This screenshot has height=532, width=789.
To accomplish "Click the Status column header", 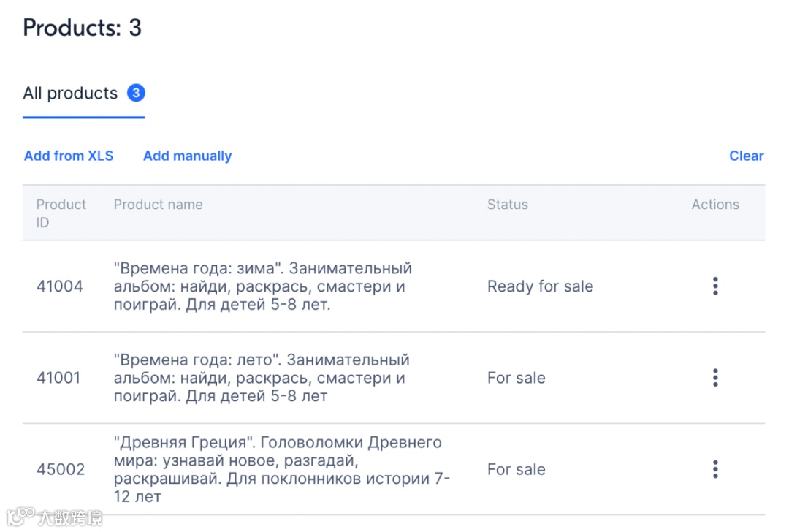I will (x=507, y=205).
